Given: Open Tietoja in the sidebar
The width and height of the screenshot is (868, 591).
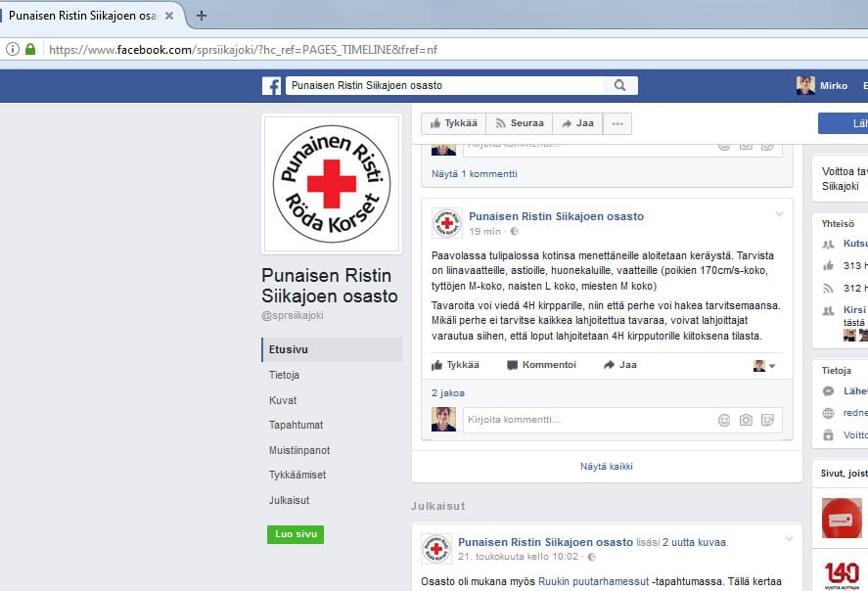Looking at the screenshot, I should (284, 375).
